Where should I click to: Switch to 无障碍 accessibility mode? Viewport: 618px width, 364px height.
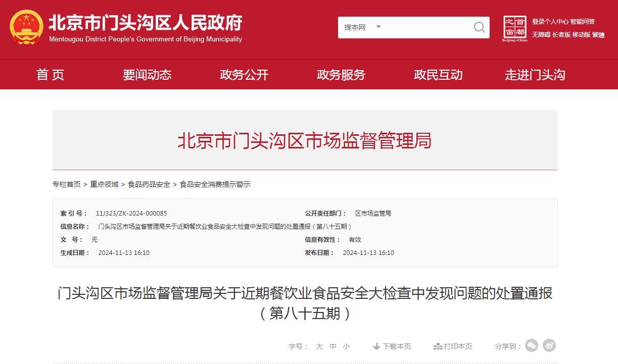coord(541,35)
